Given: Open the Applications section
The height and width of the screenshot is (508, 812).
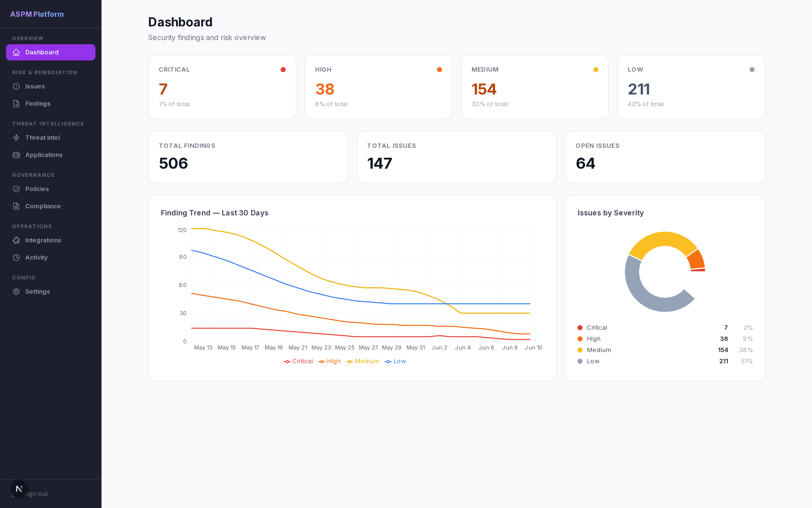Looking at the screenshot, I should point(51,155).
